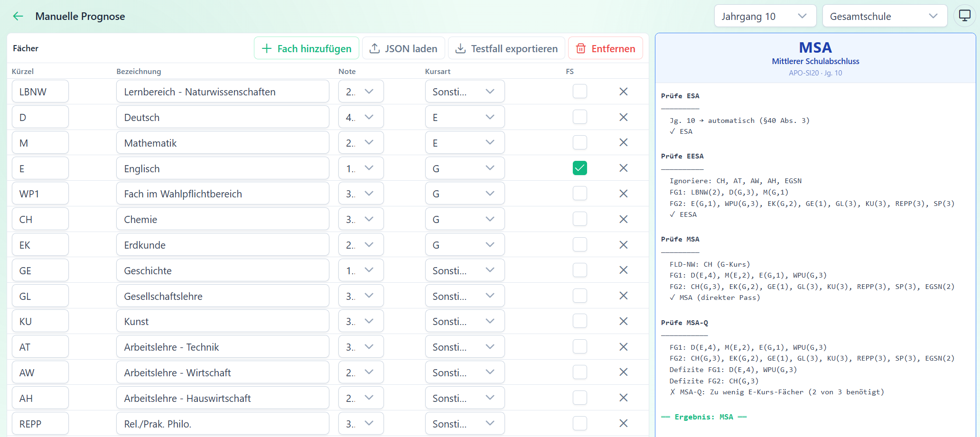Open Kursart dropdown for Gesellschaftslehre
980x437 pixels.
point(465,296)
